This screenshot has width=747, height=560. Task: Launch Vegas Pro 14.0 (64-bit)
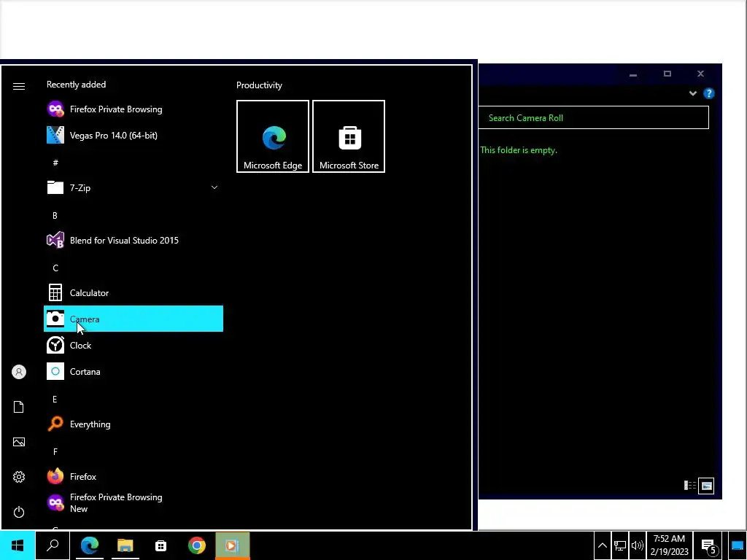133,135
